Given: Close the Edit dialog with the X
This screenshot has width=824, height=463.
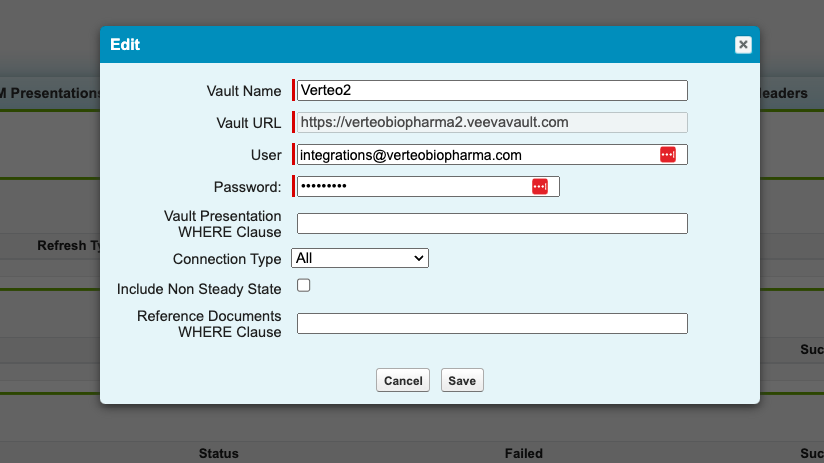Looking at the screenshot, I should pos(743,44).
